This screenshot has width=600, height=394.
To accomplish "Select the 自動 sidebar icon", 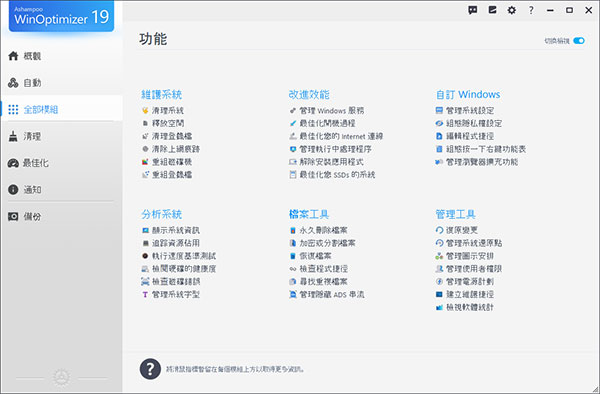I will click(13, 83).
